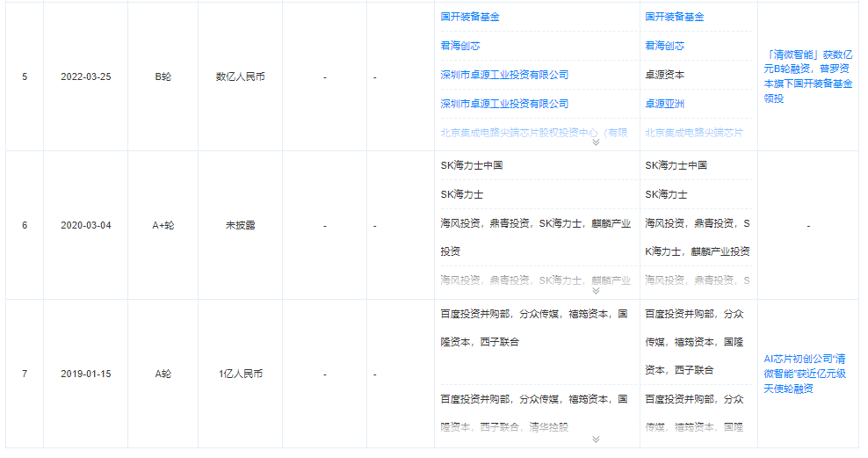
Task: Open the 君海创芯 link in the left investor column
Action: tap(460, 46)
